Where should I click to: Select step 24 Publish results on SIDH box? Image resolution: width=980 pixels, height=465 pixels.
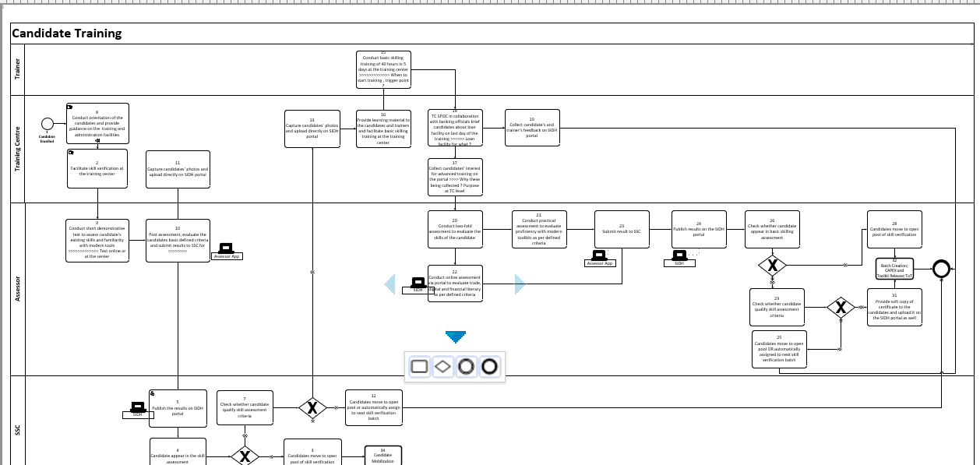coord(699,229)
